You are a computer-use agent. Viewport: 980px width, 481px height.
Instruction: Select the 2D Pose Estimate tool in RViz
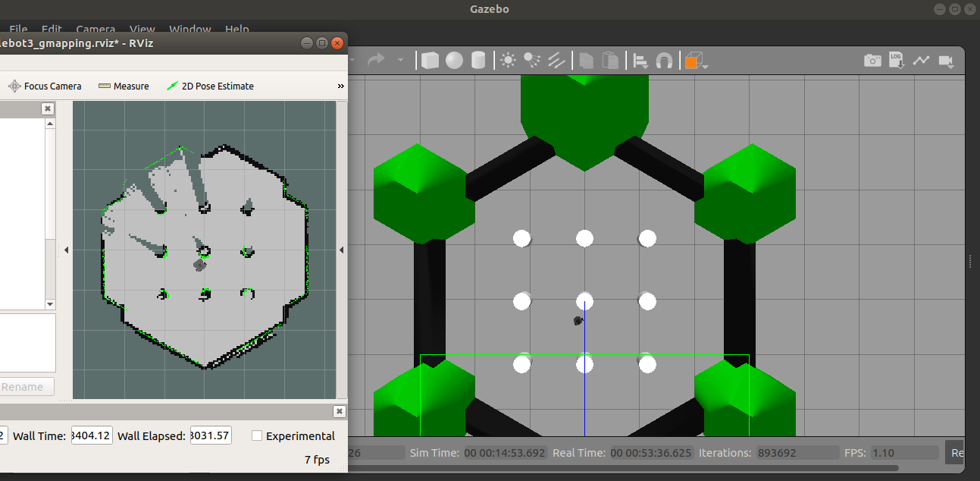(x=210, y=86)
